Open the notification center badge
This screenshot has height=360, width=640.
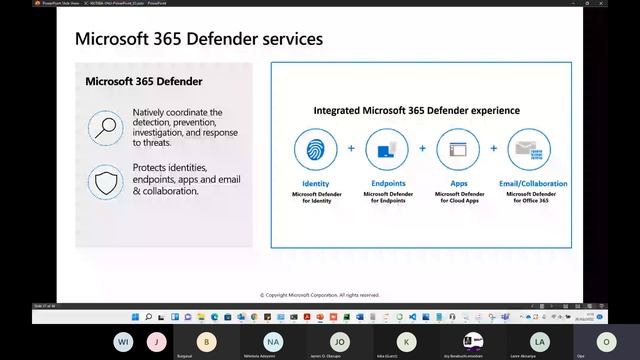600,317
